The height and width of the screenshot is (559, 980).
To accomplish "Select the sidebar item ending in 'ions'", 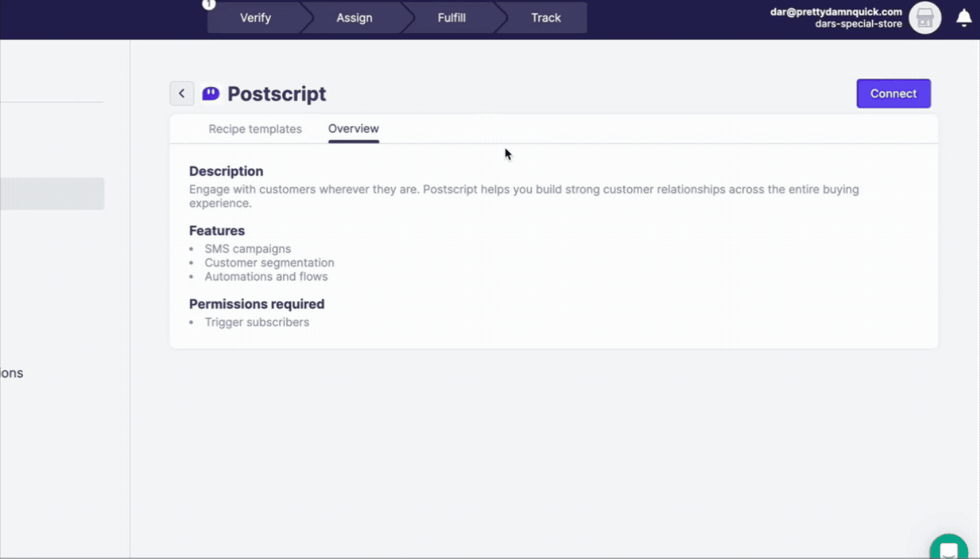I will 11,372.
